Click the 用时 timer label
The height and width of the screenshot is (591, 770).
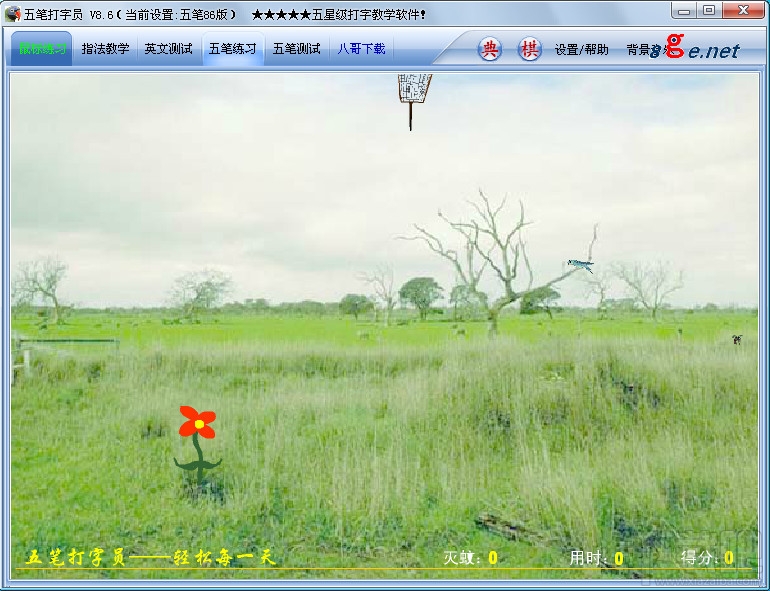coord(587,558)
